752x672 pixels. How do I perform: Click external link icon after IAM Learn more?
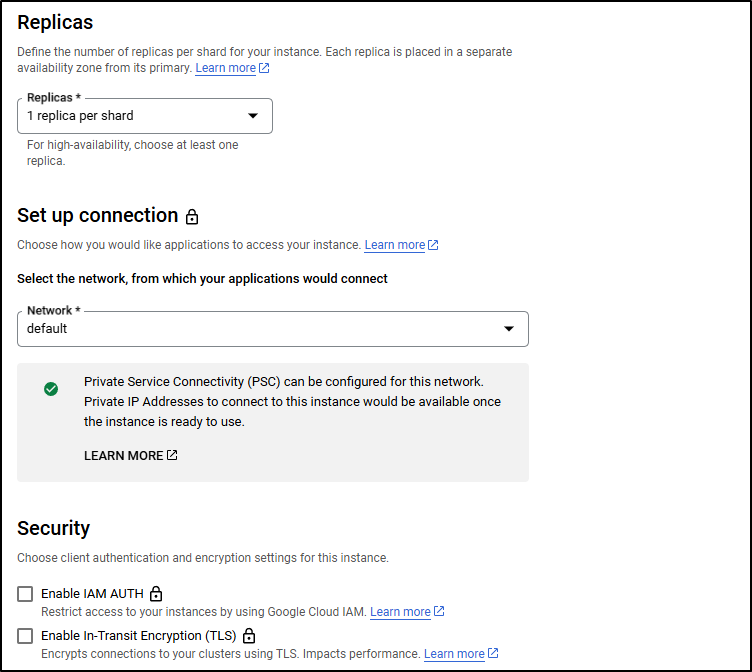click(439, 612)
